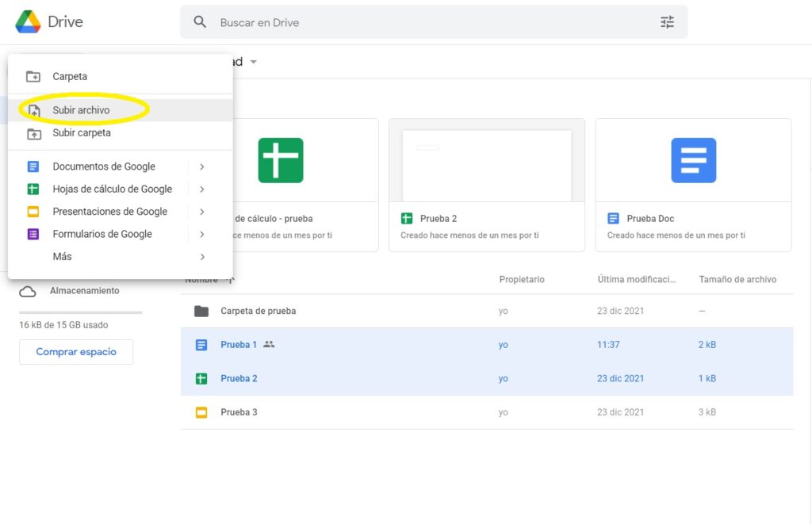Click the search magnifier icon
This screenshot has height=524, width=812.
(x=200, y=22)
